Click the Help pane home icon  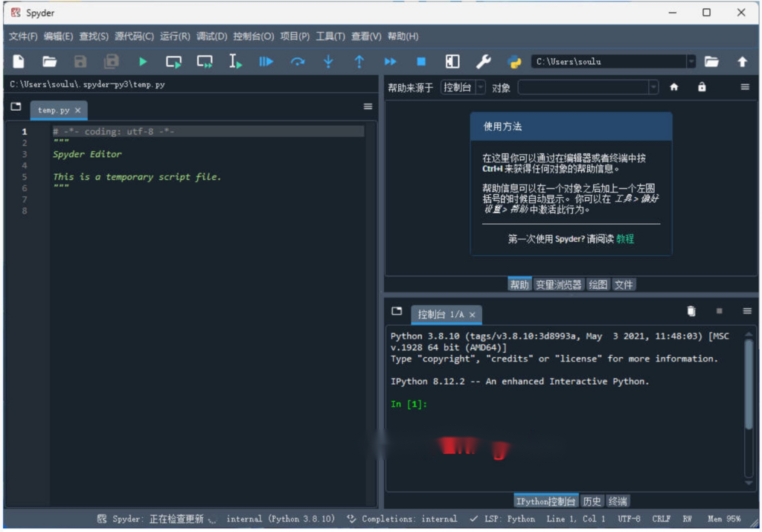click(x=674, y=87)
